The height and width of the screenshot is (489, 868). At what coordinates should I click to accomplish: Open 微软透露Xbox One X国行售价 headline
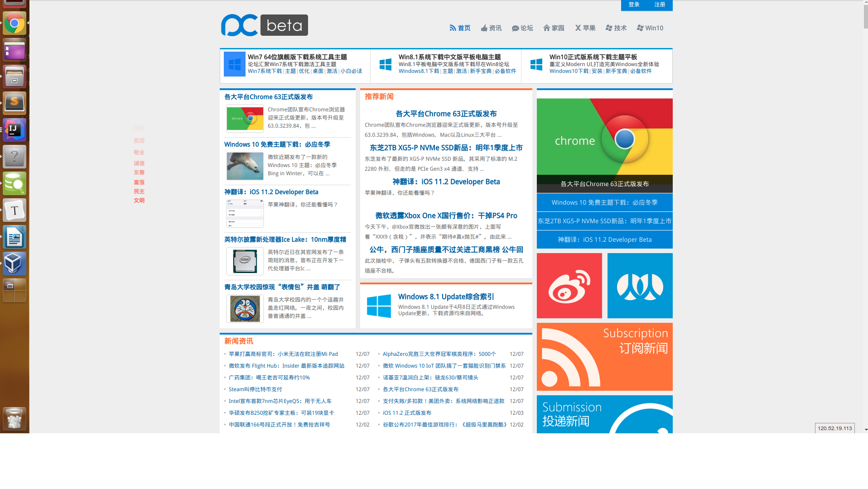coord(446,216)
